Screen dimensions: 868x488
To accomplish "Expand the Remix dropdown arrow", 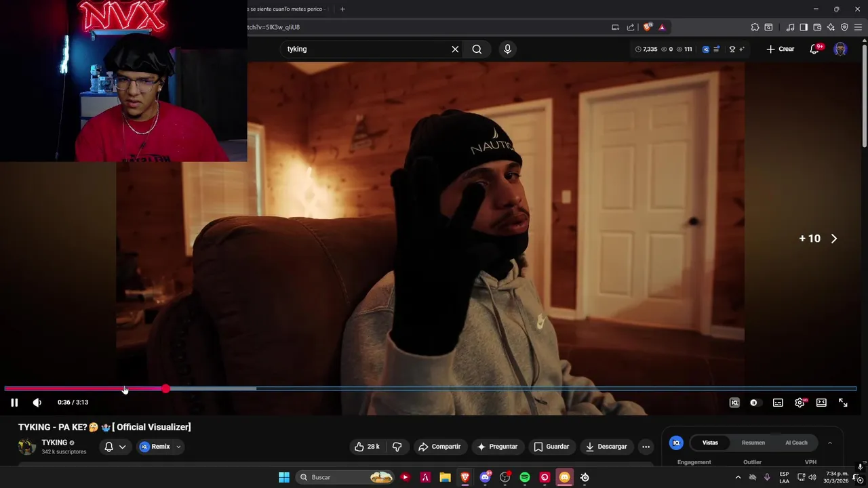I will (178, 447).
